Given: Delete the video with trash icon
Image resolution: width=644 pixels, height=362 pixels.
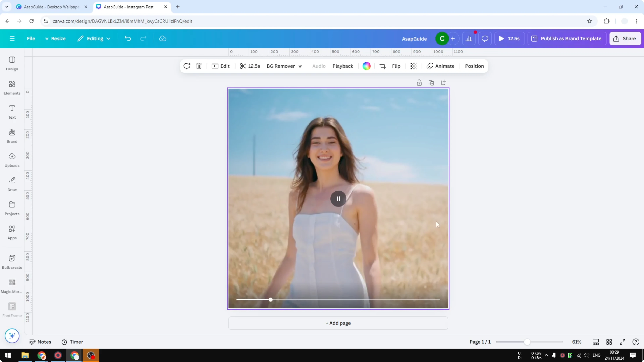Looking at the screenshot, I should click(x=199, y=66).
